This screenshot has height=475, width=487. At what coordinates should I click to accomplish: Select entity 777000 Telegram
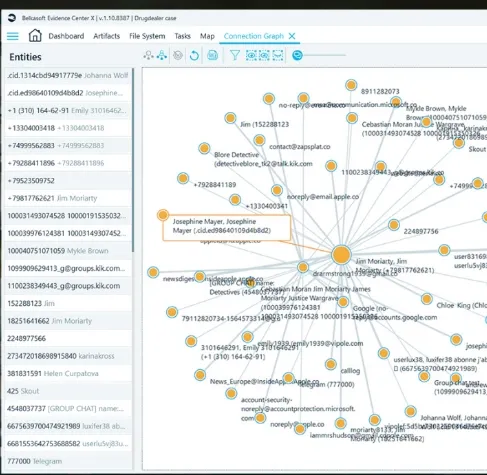pyautogui.click(x=68, y=461)
